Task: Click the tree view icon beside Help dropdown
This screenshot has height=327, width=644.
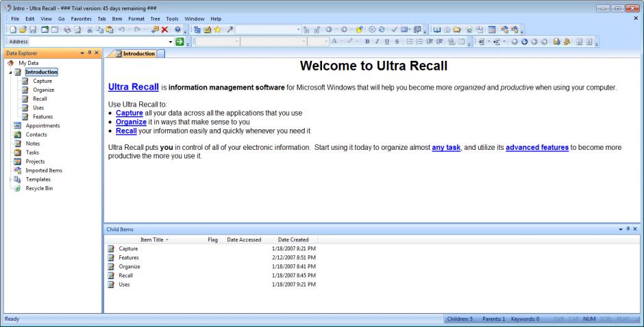Action: [x=197, y=29]
